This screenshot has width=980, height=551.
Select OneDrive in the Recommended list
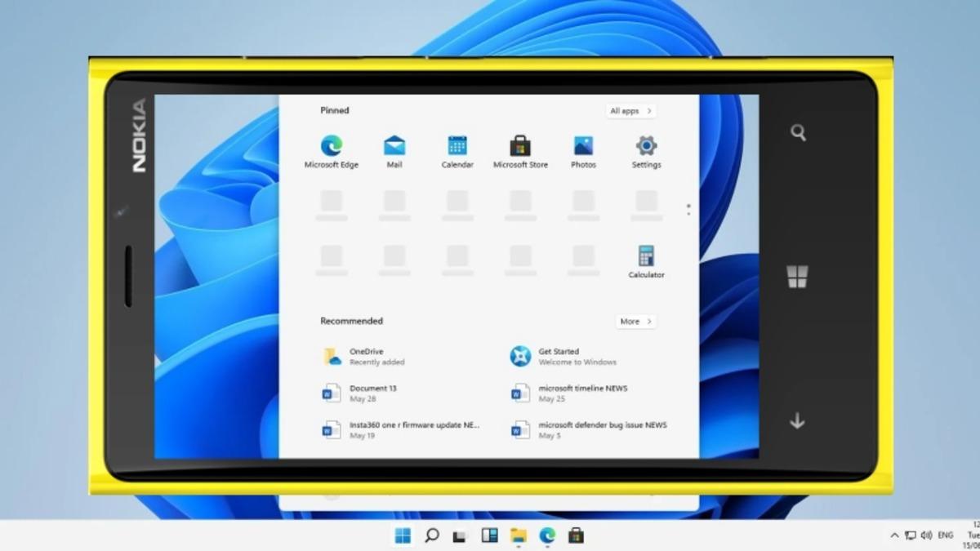pyautogui.click(x=366, y=357)
